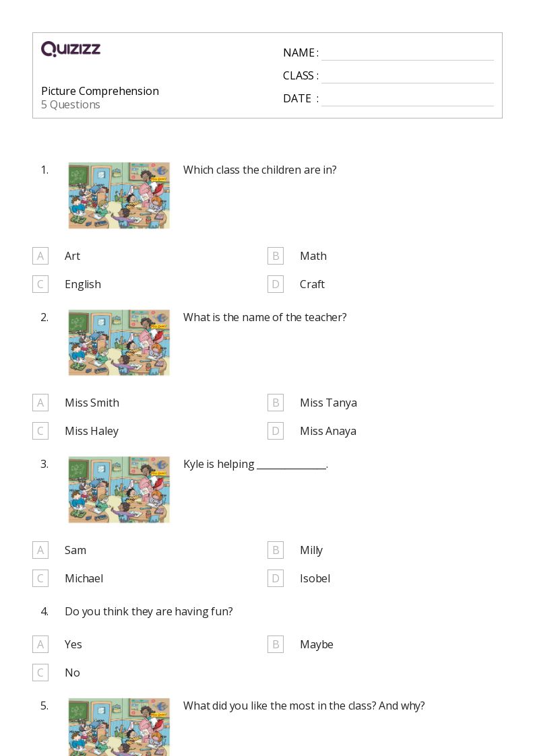The width and height of the screenshot is (535, 756).
Task: Choose option D for Craft
Action: (276, 284)
